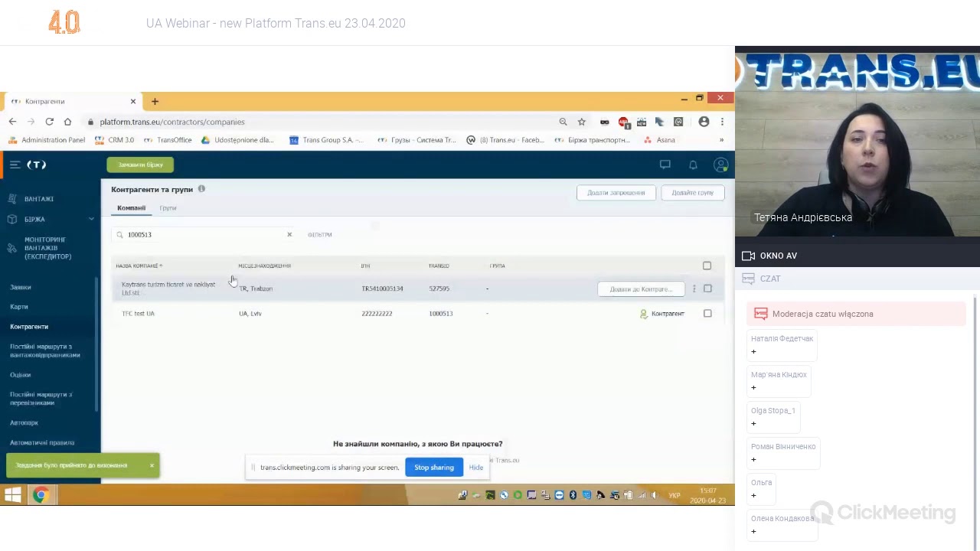Sort by НАЗВА КОМПАНІЇ column header
Image resolution: width=980 pixels, height=551 pixels.
pos(139,266)
